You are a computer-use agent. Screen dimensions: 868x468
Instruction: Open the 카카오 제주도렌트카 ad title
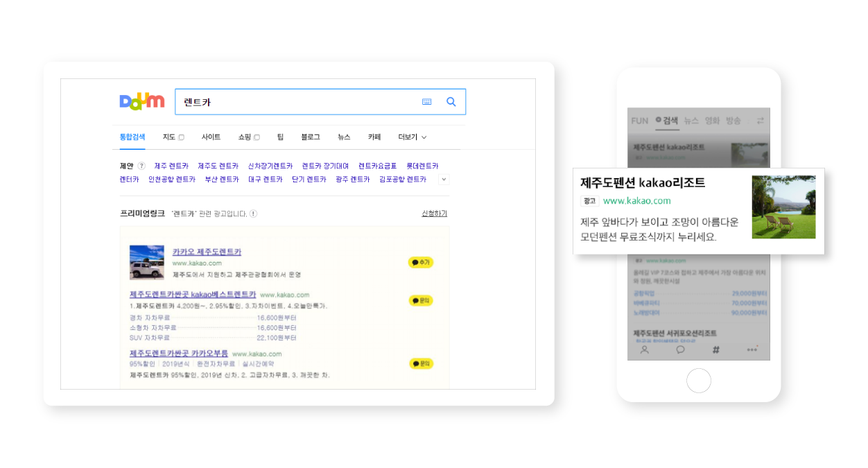[x=207, y=252]
